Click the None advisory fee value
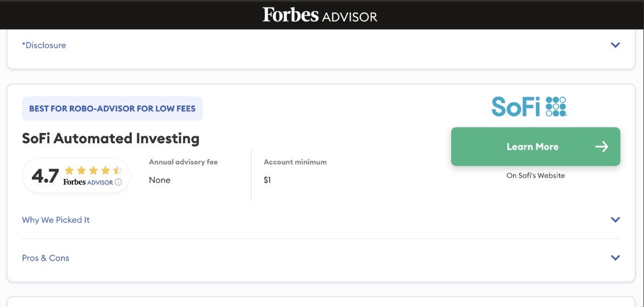The width and height of the screenshot is (644, 307). click(x=159, y=180)
